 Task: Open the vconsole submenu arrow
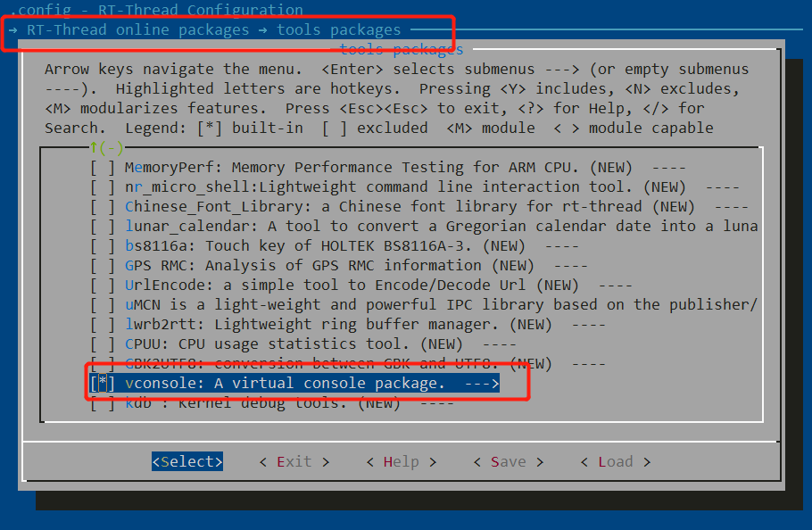tap(481, 383)
